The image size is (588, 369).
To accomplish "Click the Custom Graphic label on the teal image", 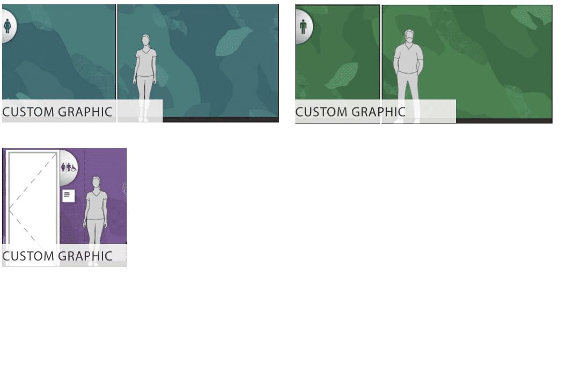I will [x=57, y=112].
